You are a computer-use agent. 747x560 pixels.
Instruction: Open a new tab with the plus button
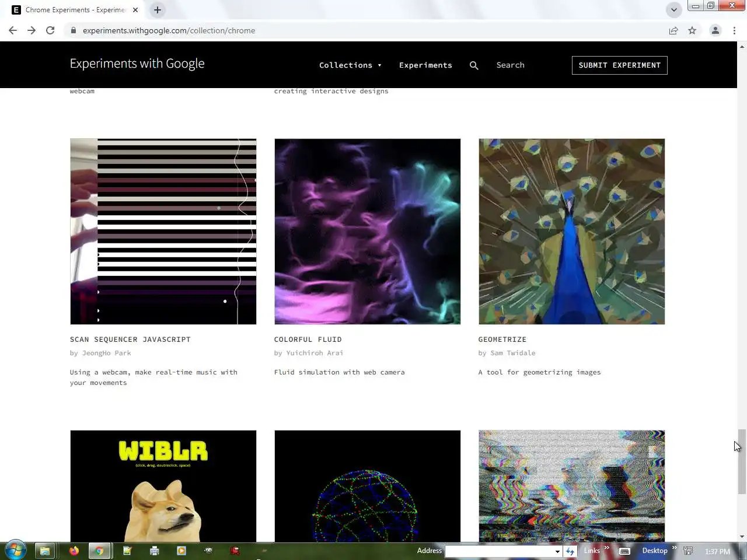(x=158, y=10)
